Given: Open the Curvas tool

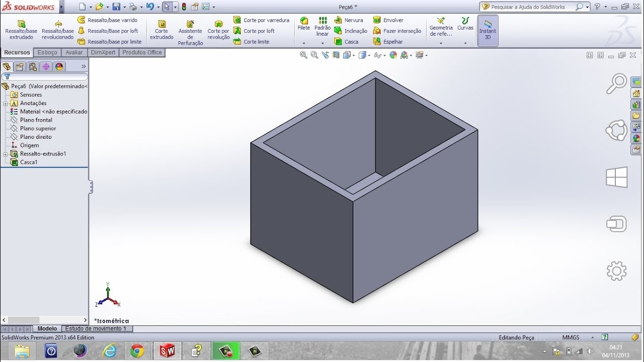Looking at the screenshot, I should (465, 24).
